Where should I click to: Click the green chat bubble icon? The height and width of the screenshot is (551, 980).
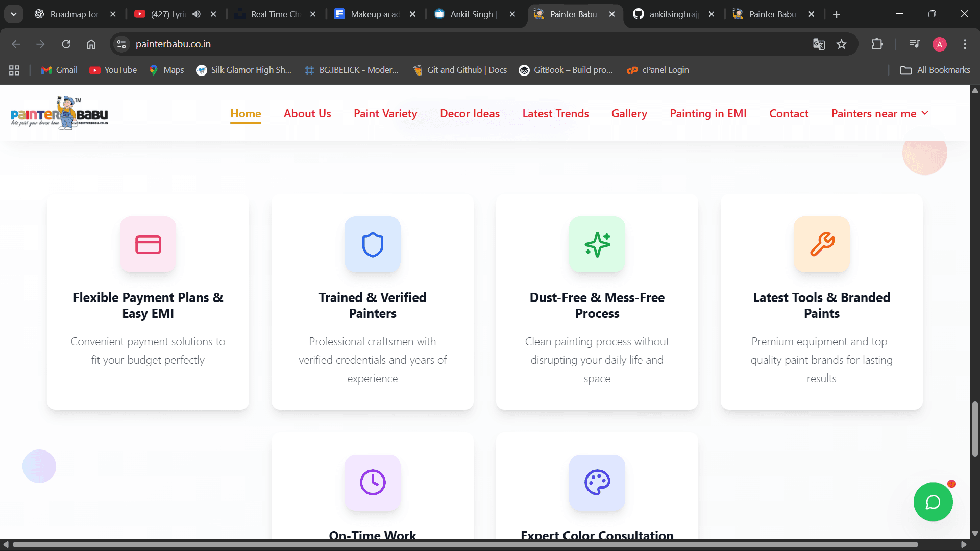[933, 502]
